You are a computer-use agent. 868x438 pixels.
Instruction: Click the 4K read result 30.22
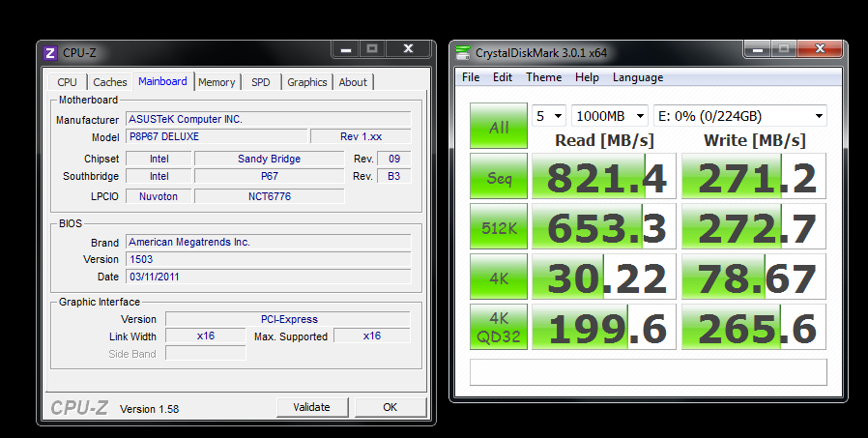pyautogui.click(x=604, y=277)
